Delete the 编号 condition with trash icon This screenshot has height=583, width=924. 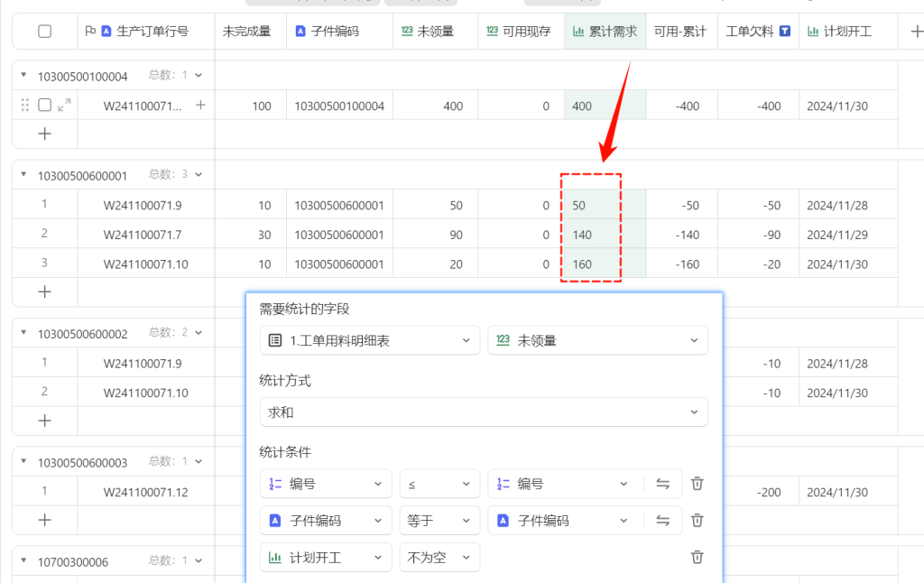(x=698, y=484)
